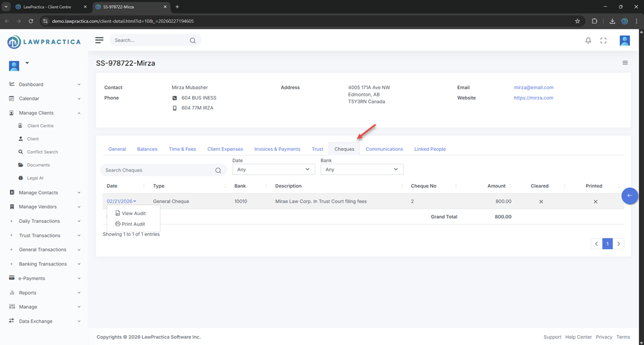The width and height of the screenshot is (644, 345).
Task: Choose Print Audit in the dropdown menu
Action: tap(133, 224)
